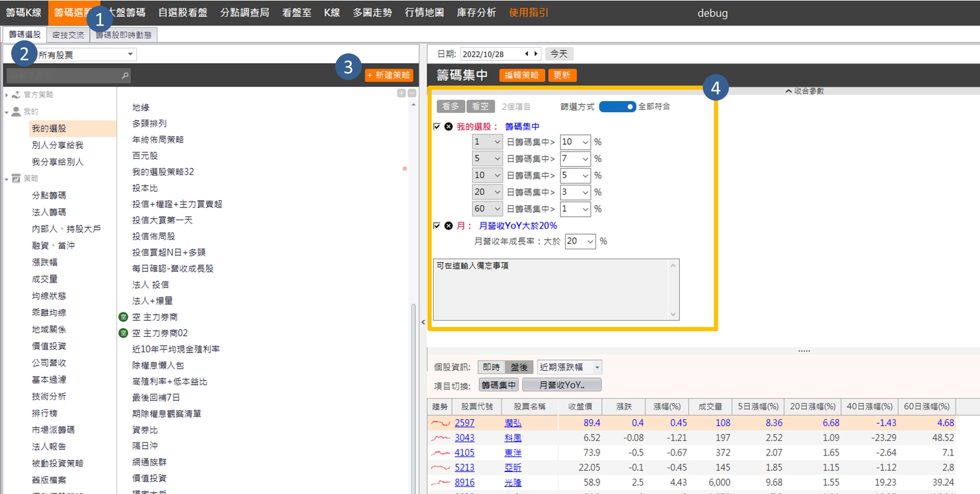This screenshot has height=494, width=980.
Task: Select 我的選股 in the tree
Action: click(x=72, y=128)
